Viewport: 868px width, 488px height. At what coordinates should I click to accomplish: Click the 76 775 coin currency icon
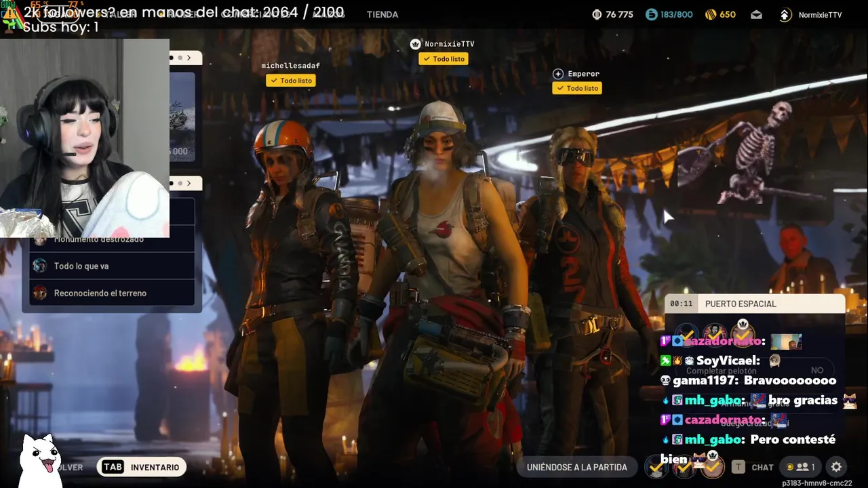[597, 14]
